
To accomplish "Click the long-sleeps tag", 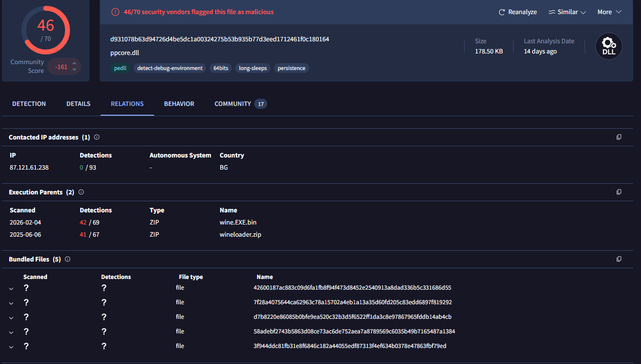I will click(x=253, y=69).
